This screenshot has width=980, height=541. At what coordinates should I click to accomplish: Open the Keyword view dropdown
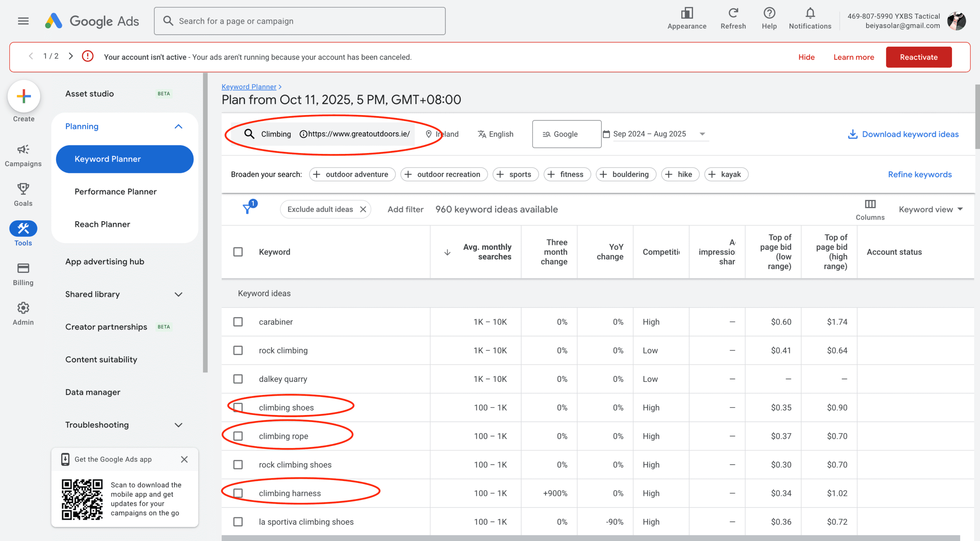pos(931,209)
